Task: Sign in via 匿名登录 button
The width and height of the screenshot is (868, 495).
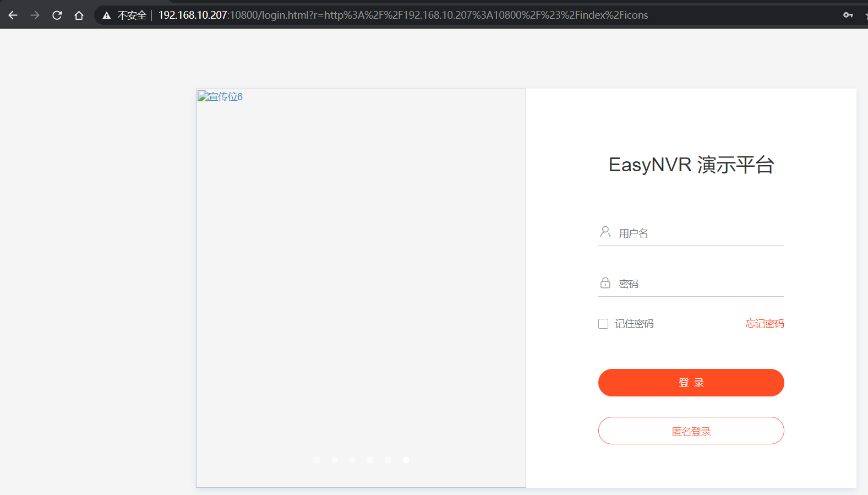Action: click(x=691, y=431)
